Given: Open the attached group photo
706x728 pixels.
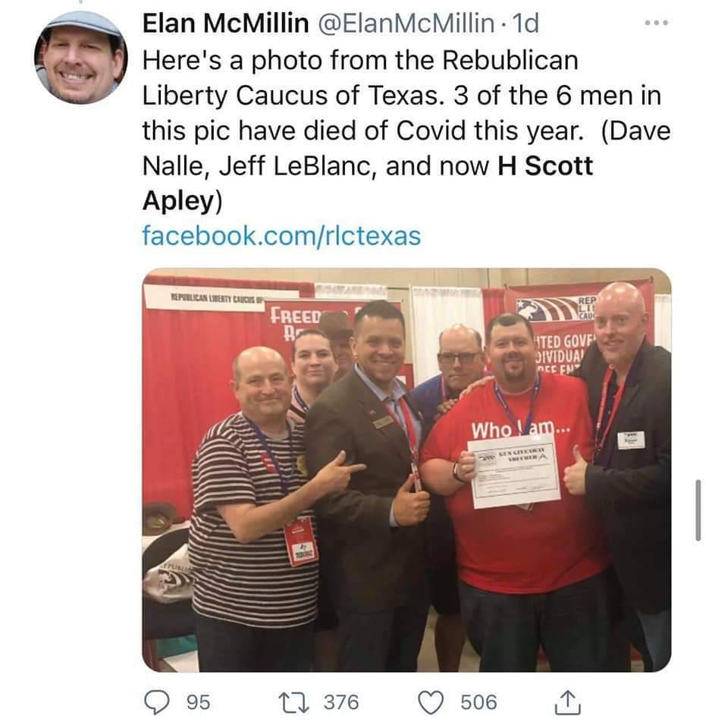Looking at the screenshot, I should click(406, 470).
